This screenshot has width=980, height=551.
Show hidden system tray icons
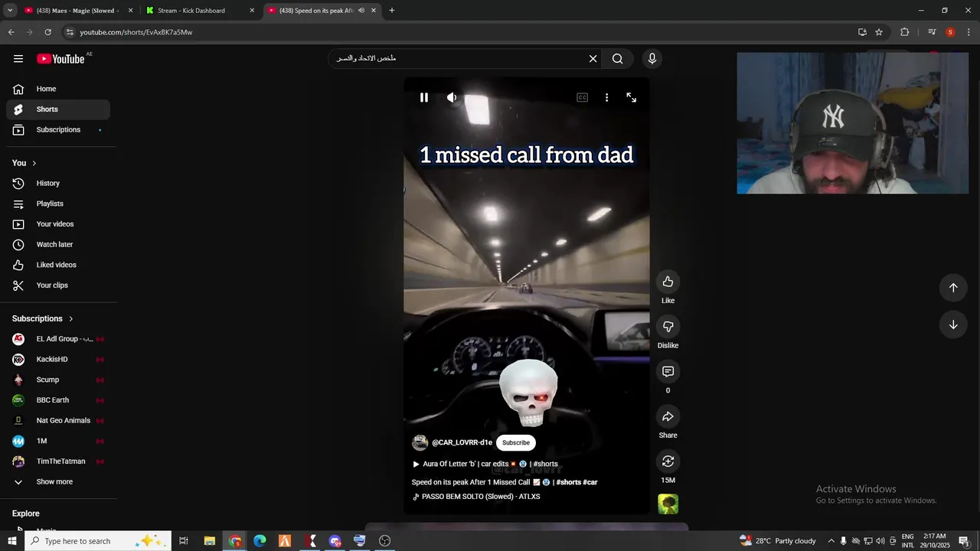pos(831,541)
